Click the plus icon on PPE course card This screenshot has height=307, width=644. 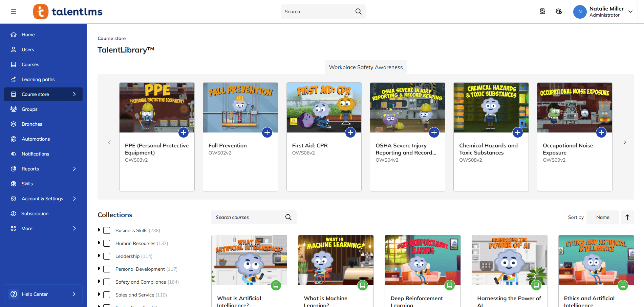click(183, 132)
